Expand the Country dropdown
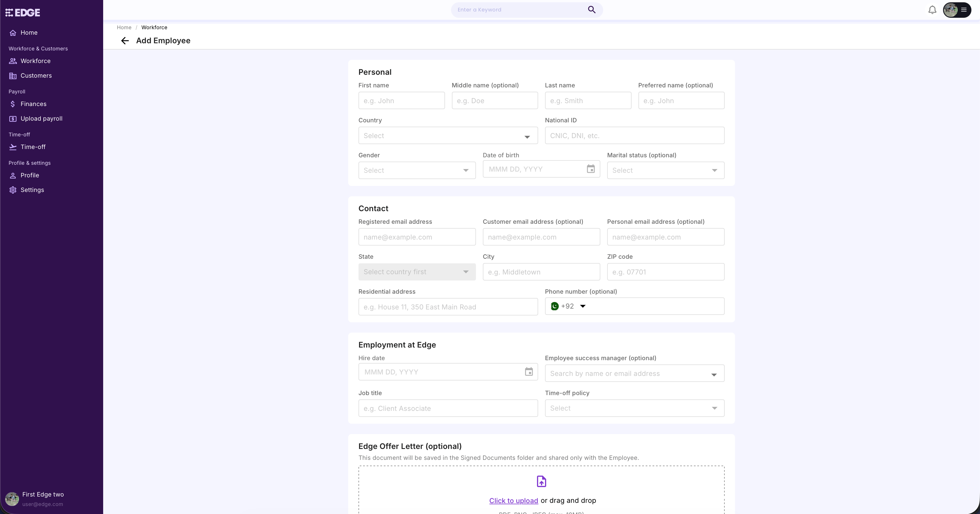Image resolution: width=980 pixels, height=514 pixels. point(448,136)
